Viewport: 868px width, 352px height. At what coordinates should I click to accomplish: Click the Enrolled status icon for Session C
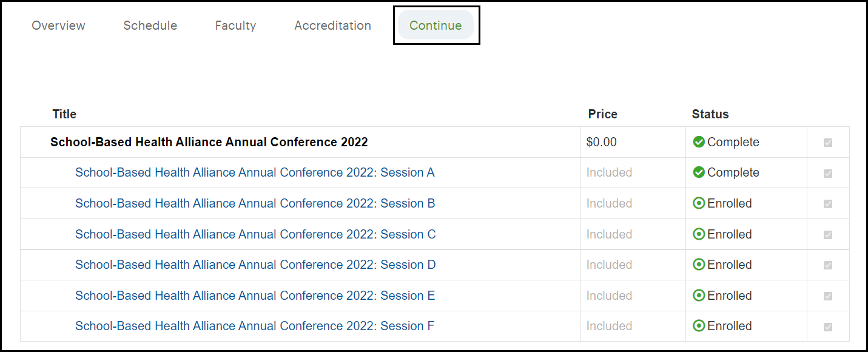[x=699, y=234]
